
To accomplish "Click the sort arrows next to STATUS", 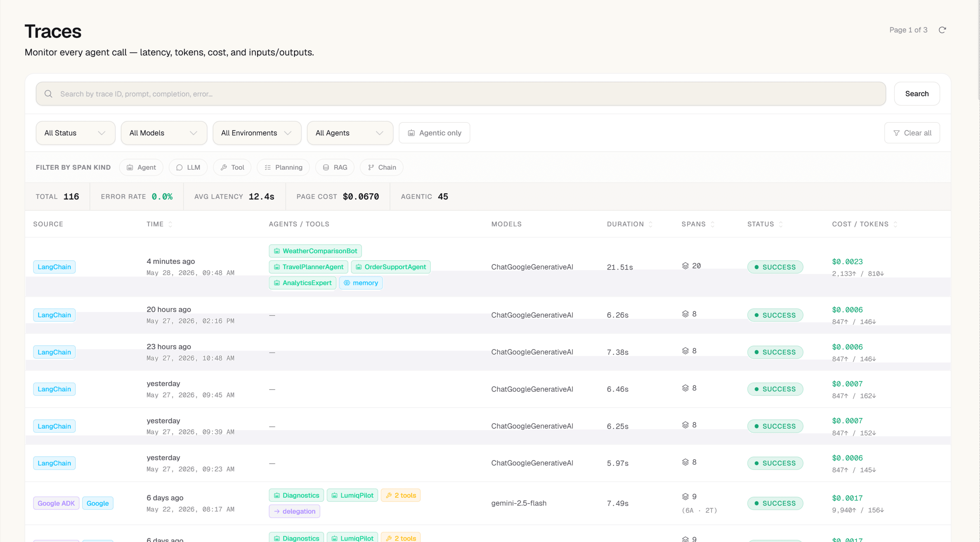I will click(x=781, y=224).
